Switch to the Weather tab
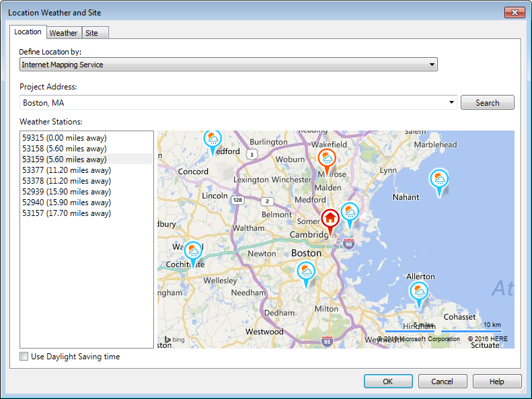The width and height of the screenshot is (532, 399). click(63, 33)
